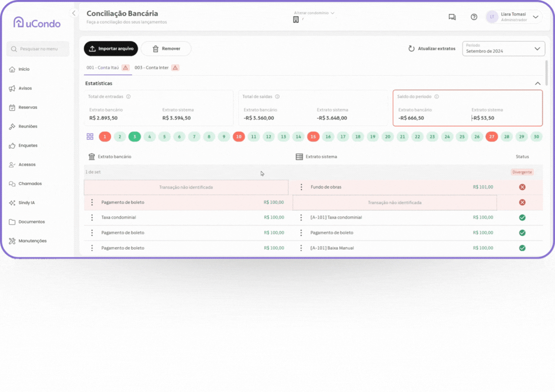555x392 pixels.
Task: Click the help question mark icon
Action: tap(474, 17)
